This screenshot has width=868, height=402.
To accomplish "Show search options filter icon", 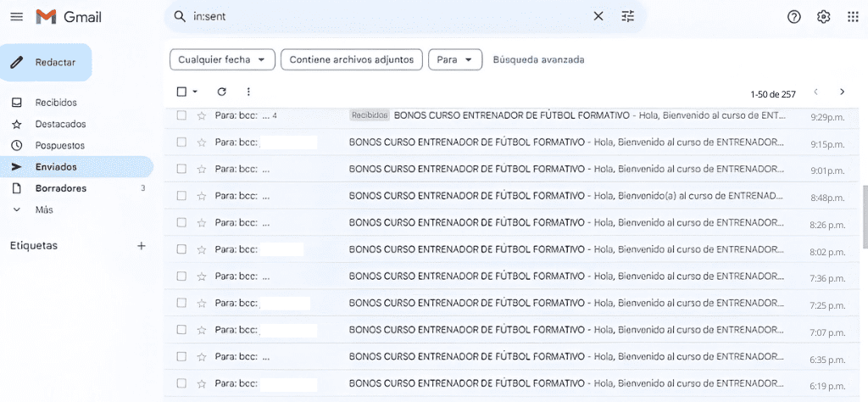I will (627, 16).
